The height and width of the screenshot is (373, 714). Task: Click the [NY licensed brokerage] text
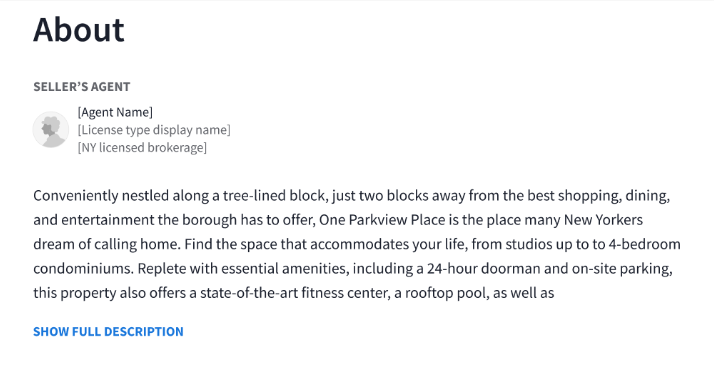point(142,148)
